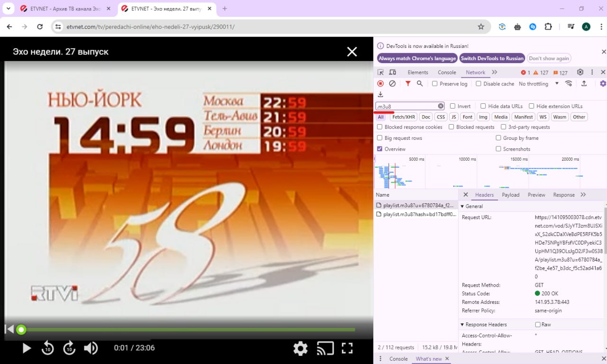Image resolution: width=607 pixels, height=364 pixels.
Task: Click the export HAR download icon
Action: (380, 94)
